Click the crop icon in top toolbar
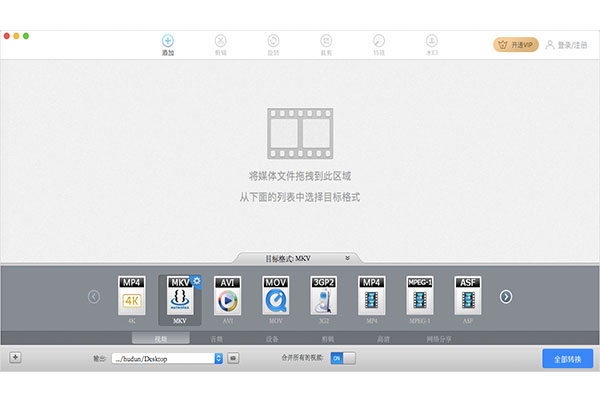600x400 pixels. 326,42
